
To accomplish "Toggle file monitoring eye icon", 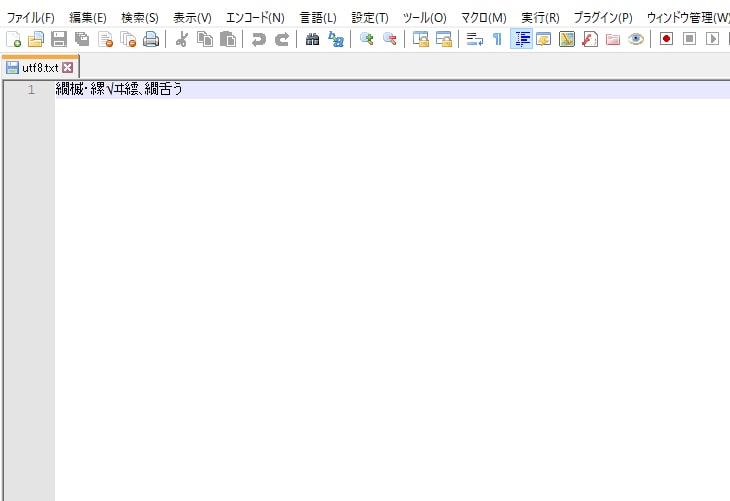I will click(x=635, y=39).
